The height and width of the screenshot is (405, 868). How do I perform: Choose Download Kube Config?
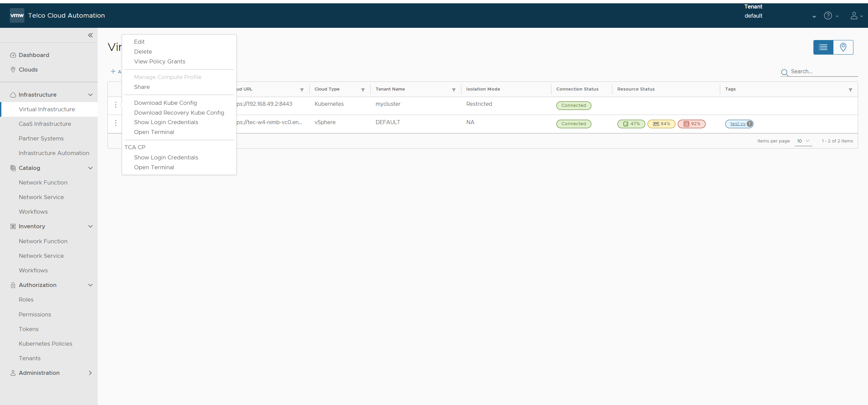click(165, 103)
